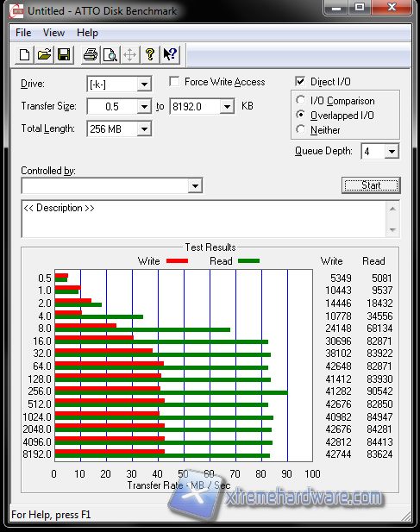This screenshot has width=420, height=532.
Task: Uncheck the Direct I/O checkbox
Action: (300, 81)
